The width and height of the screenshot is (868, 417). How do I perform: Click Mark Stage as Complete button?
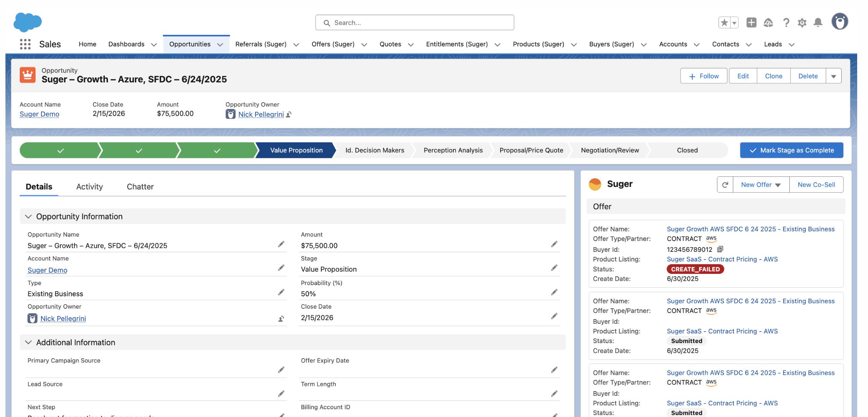click(x=791, y=150)
